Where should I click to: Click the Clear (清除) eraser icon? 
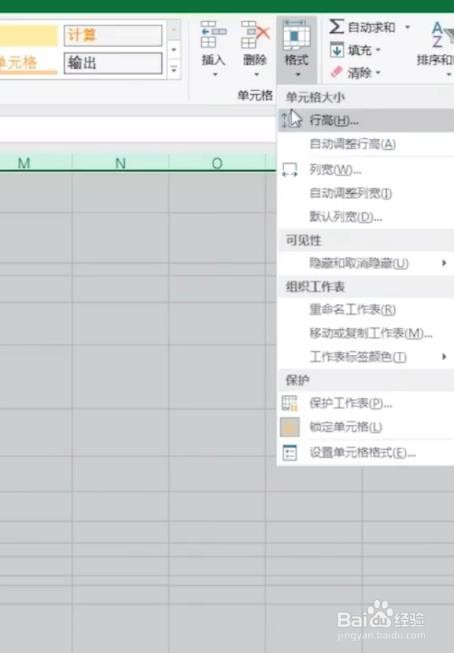[336, 72]
